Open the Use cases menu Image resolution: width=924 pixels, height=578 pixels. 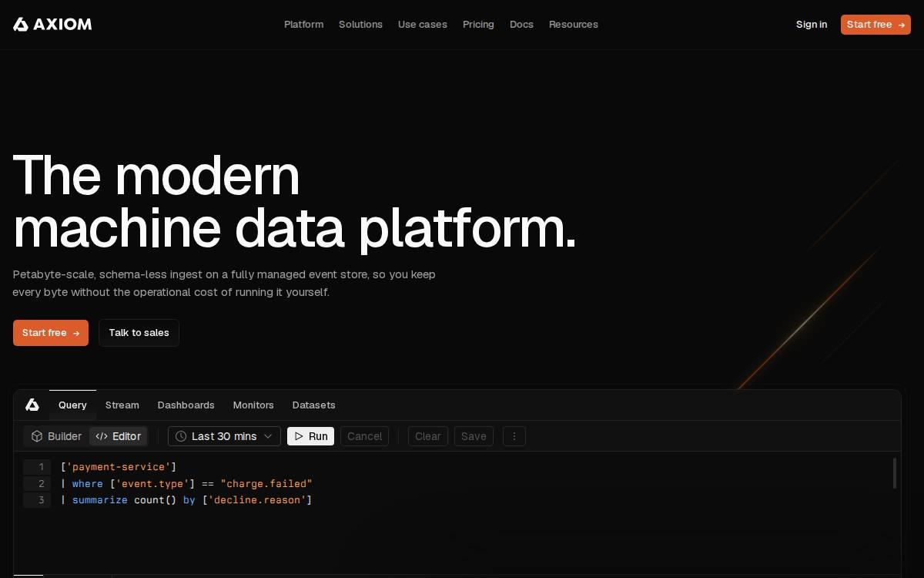click(x=423, y=25)
